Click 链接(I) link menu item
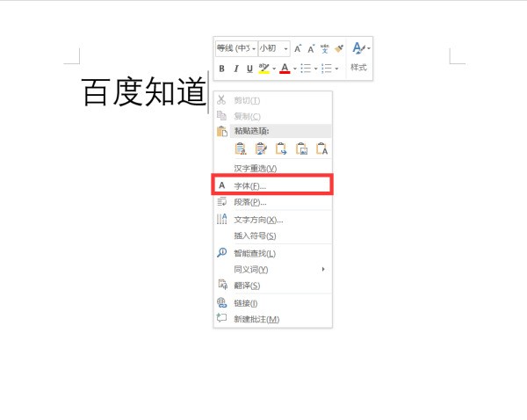This screenshot has width=527, height=420. [x=273, y=303]
